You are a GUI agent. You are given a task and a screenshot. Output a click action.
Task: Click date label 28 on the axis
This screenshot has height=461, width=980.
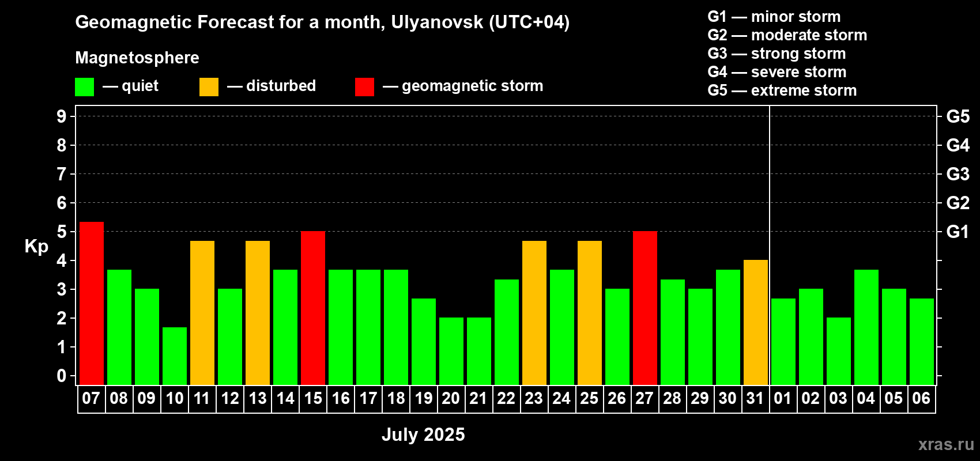pyautogui.click(x=672, y=398)
